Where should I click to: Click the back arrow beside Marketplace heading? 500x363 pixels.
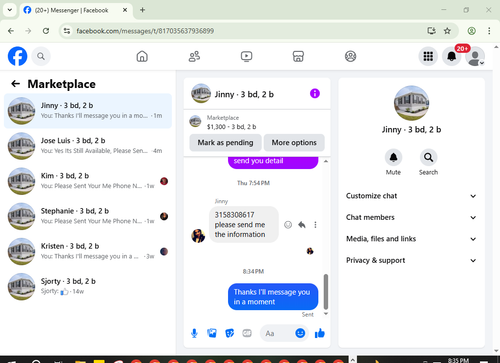pyautogui.click(x=15, y=84)
